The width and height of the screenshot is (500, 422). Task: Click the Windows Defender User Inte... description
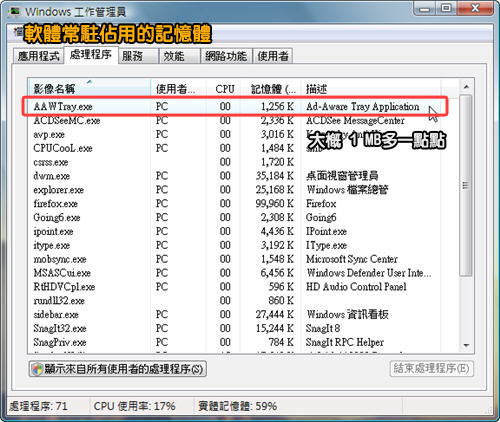(x=369, y=273)
